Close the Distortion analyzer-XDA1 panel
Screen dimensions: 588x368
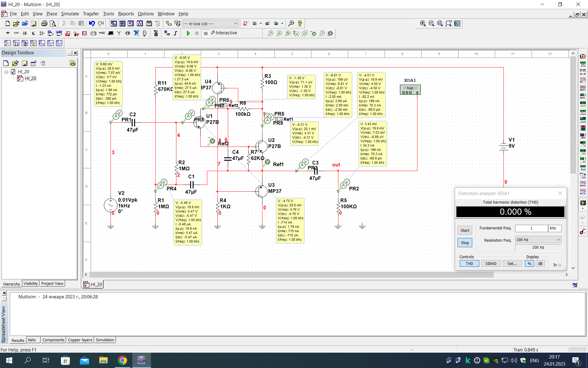560,193
